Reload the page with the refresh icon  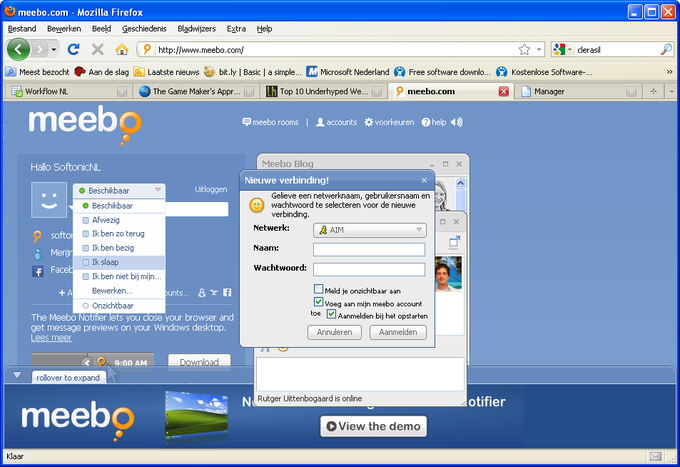74,49
